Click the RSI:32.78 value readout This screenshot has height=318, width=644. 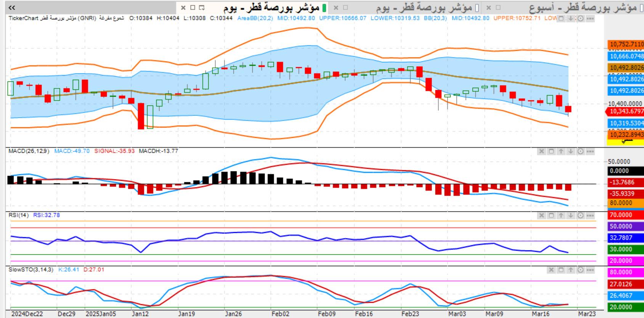click(x=47, y=215)
